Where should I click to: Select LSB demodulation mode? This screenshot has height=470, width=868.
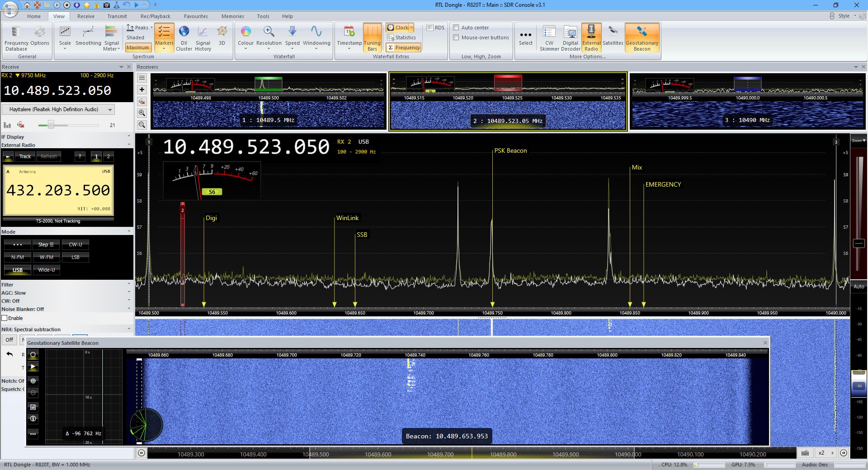point(75,257)
